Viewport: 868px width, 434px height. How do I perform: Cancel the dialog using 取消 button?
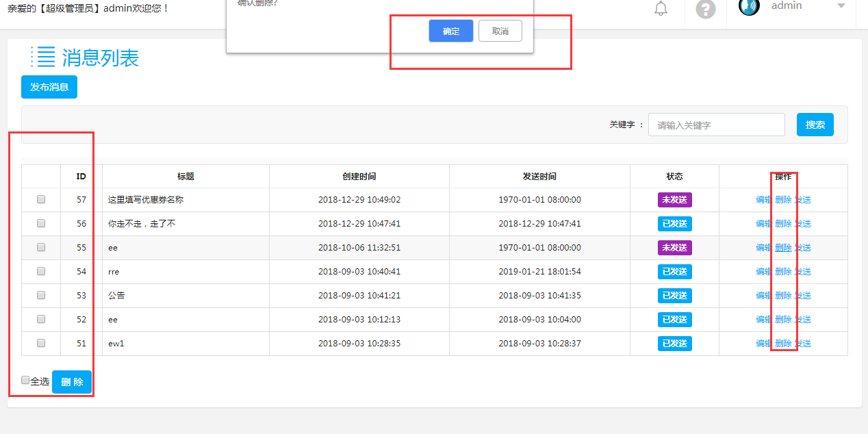pos(500,31)
